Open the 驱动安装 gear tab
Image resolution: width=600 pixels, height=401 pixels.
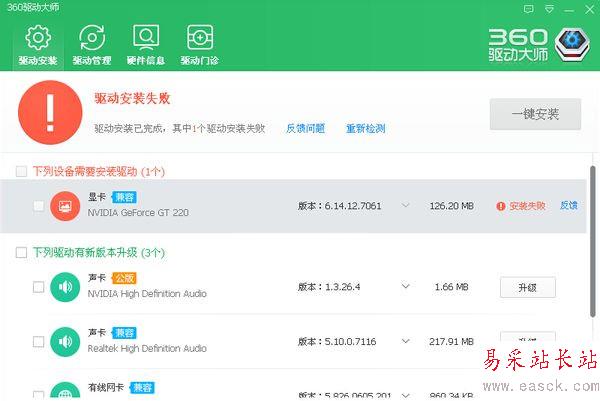tap(38, 45)
